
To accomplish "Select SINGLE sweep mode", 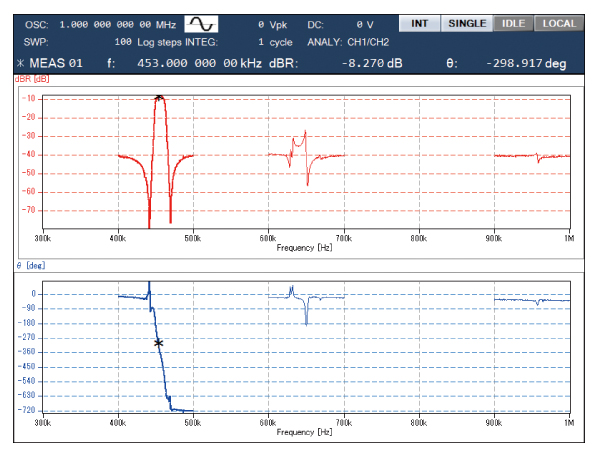I will tap(466, 22).
